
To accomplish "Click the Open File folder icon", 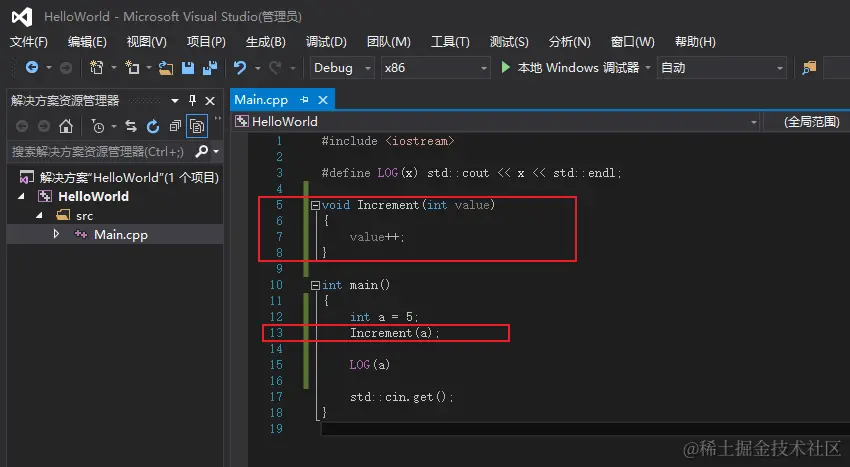I will (166, 68).
